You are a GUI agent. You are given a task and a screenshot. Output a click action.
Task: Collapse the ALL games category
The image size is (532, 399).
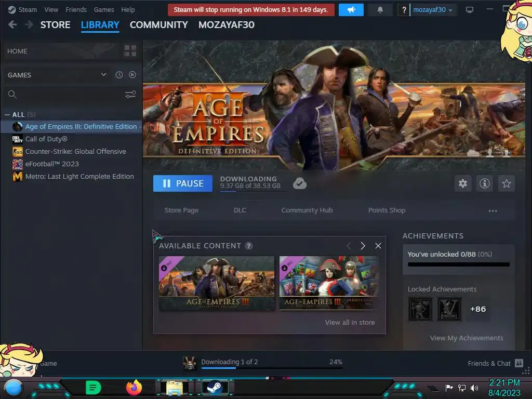pyautogui.click(x=7, y=115)
